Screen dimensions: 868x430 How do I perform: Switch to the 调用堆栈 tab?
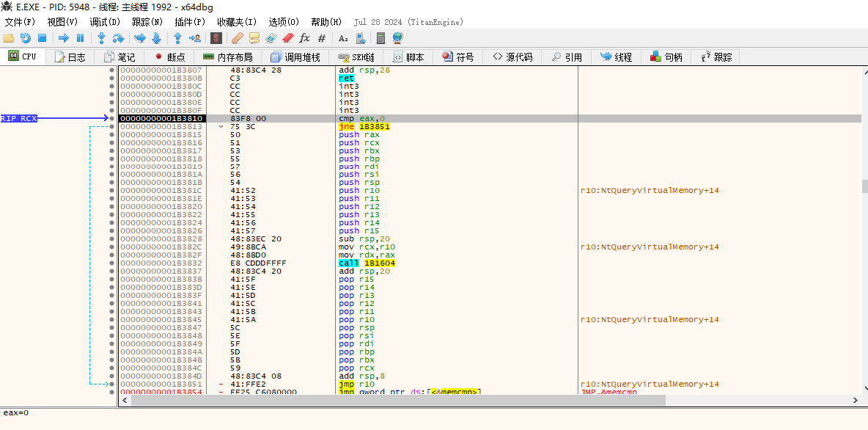(x=295, y=57)
